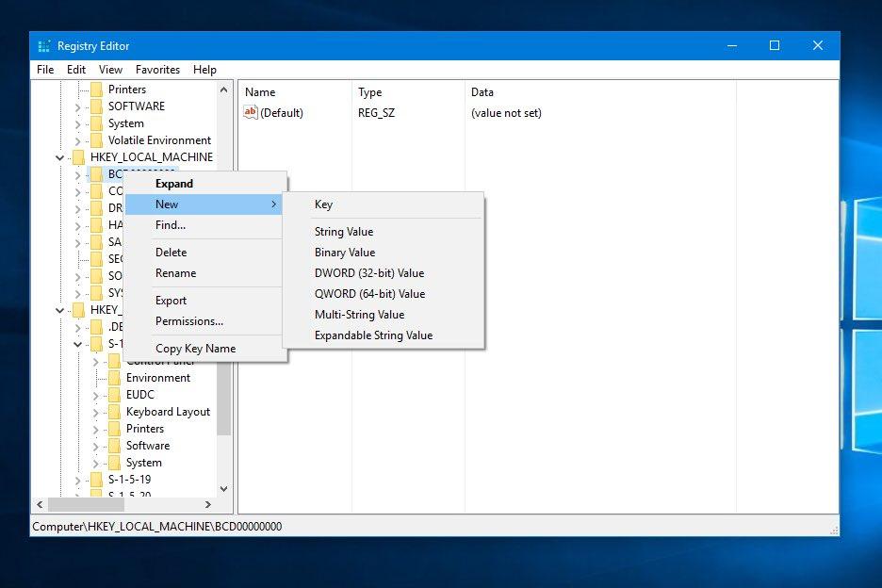Click the Keyboard Layout folder icon
Image resolution: width=882 pixels, height=588 pixels.
point(115,412)
